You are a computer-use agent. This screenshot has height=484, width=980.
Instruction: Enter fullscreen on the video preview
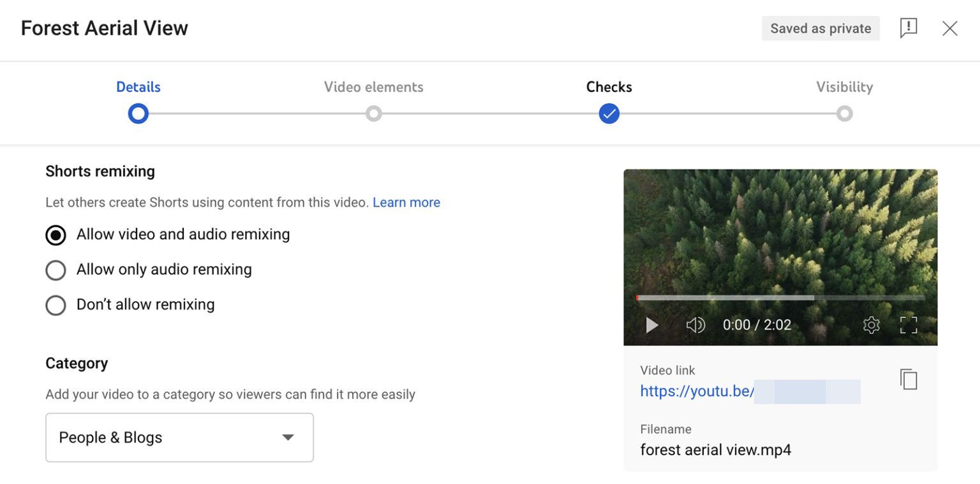pos(909,325)
